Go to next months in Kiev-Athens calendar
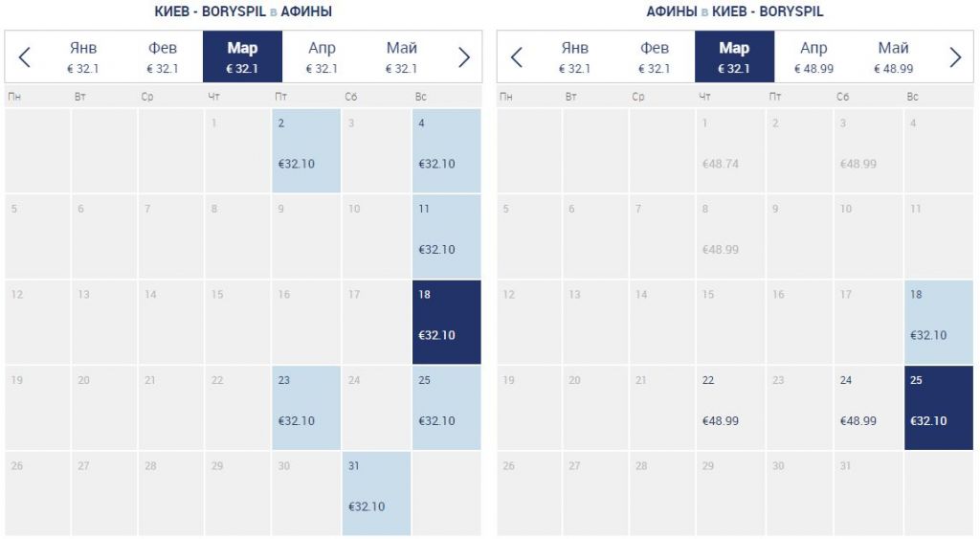 (x=464, y=57)
